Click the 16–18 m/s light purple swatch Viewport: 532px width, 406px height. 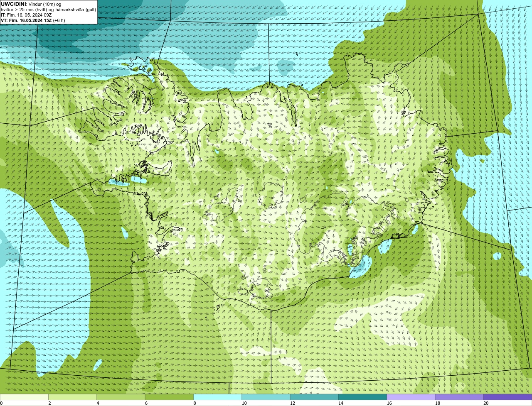[x=411, y=397]
